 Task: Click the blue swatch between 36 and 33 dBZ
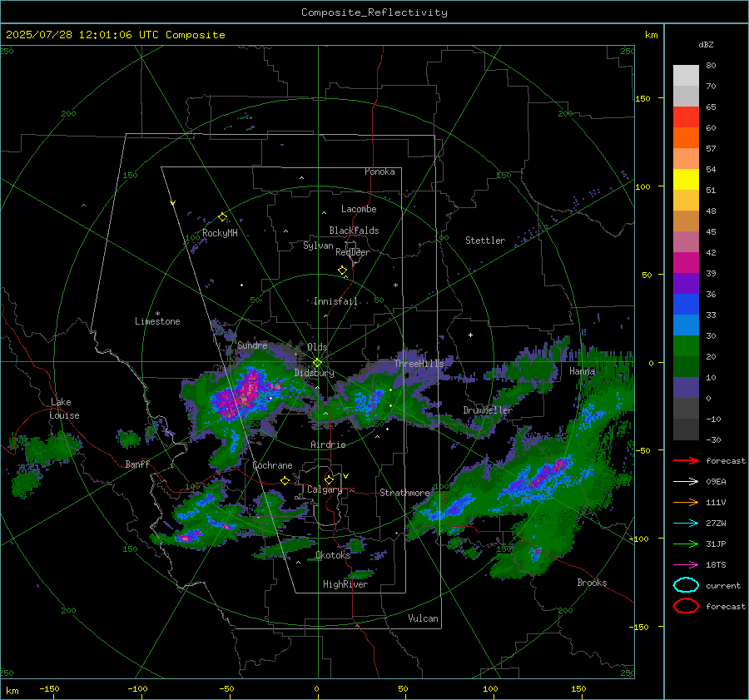point(686,305)
